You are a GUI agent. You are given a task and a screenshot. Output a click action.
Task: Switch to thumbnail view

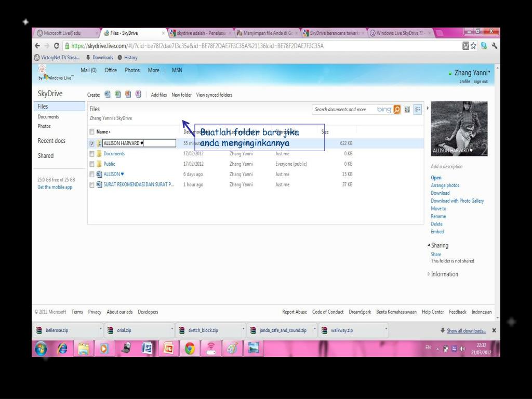(407, 109)
